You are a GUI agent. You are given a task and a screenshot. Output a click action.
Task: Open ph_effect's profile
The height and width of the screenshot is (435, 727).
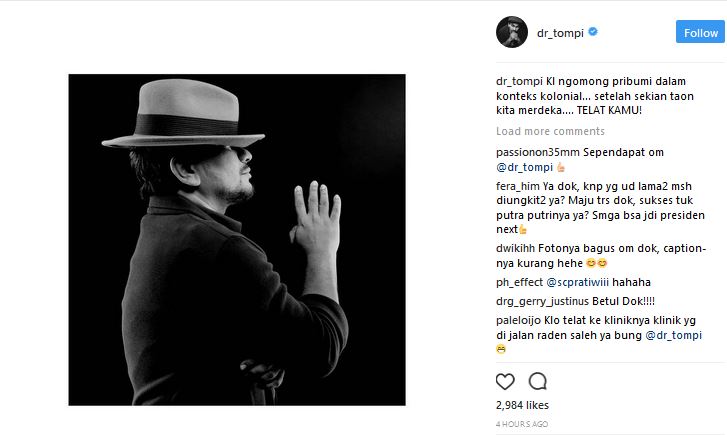click(x=519, y=282)
